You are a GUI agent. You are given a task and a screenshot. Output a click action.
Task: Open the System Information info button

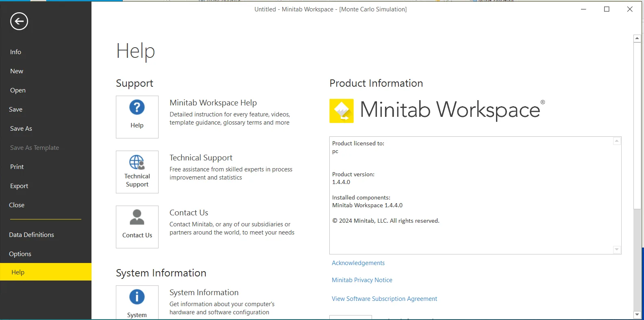137,302
